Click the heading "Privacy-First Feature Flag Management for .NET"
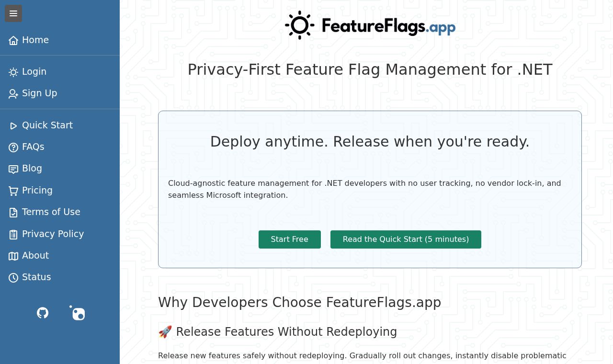This screenshot has height=364, width=613. pyautogui.click(x=370, y=69)
